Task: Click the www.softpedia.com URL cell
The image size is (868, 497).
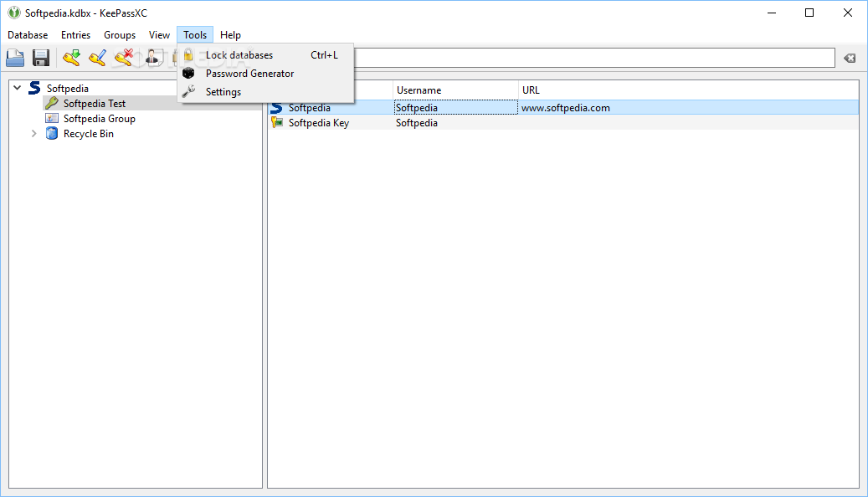Action: (689, 108)
